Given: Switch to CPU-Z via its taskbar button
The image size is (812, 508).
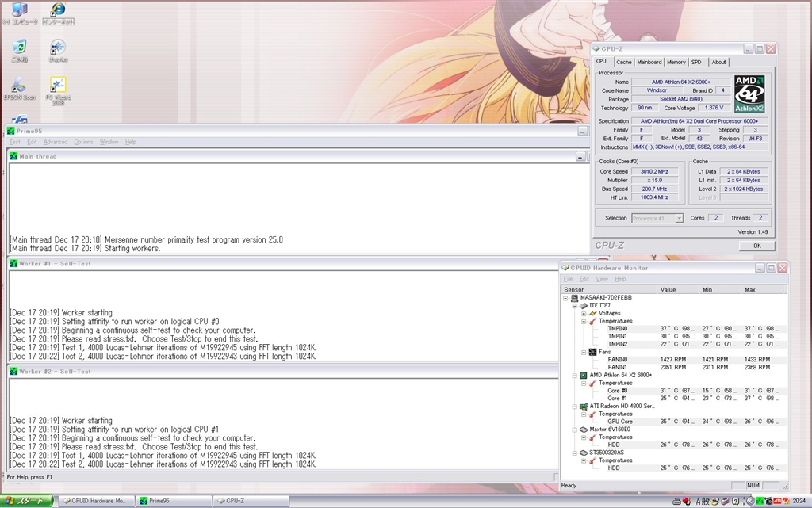Looking at the screenshot, I should pos(251,501).
